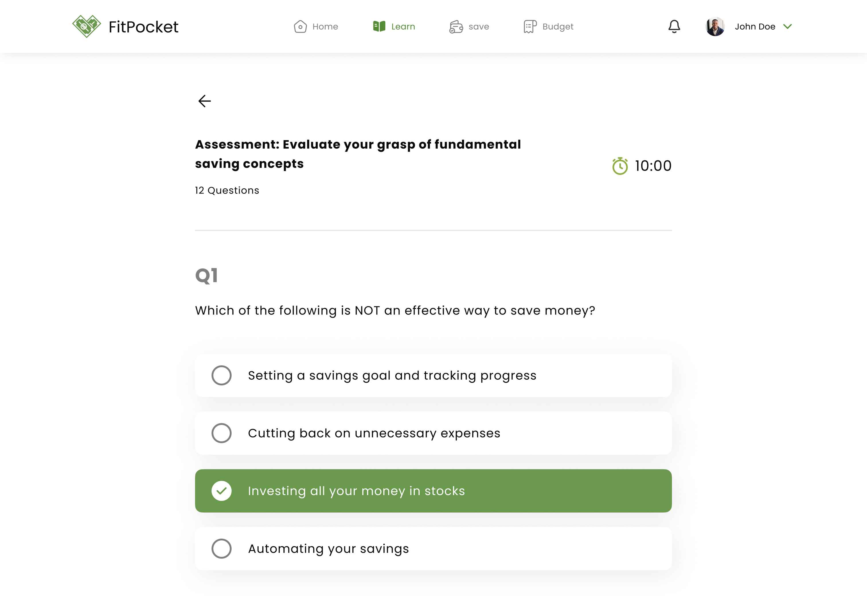This screenshot has width=867, height=616.
Task: Click the 10:00 countdown display
Action: point(653,166)
